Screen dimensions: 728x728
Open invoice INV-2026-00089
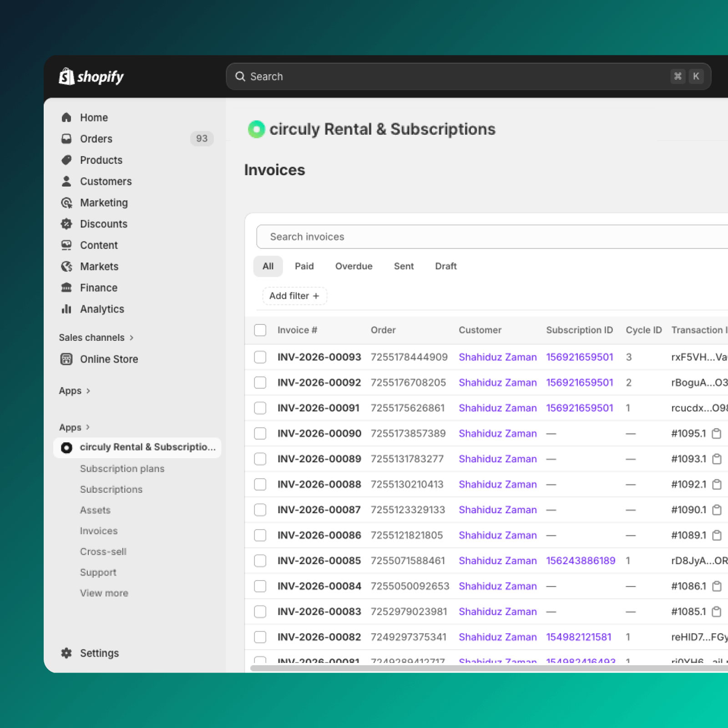pyautogui.click(x=319, y=459)
